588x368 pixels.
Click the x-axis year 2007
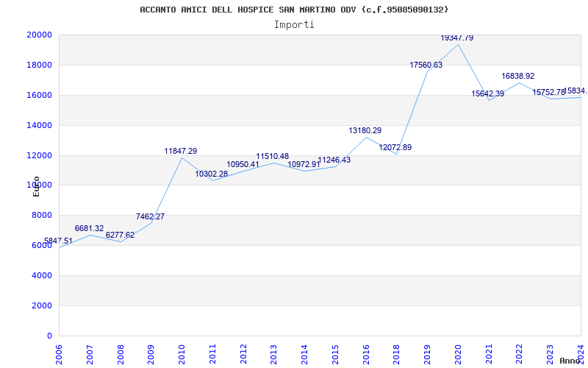click(x=90, y=354)
